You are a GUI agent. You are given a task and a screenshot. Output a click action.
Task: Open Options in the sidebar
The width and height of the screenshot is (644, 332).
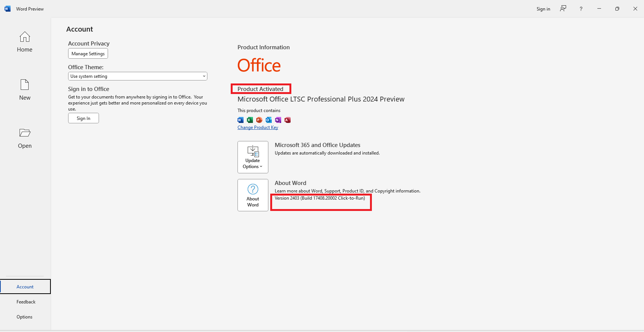pyautogui.click(x=25, y=317)
